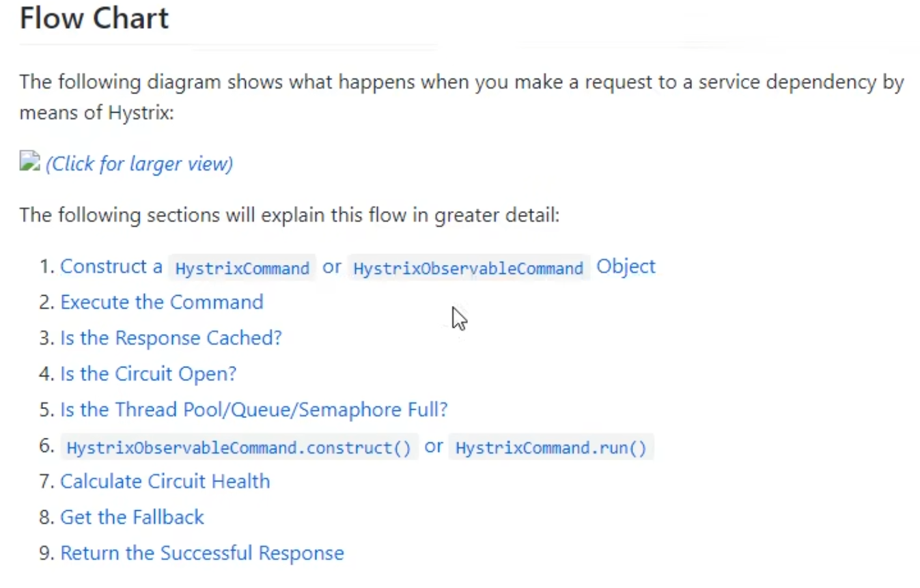This screenshot has width=920, height=588.
Task: Open the "Click for larger view" link
Action: pyautogui.click(x=139, y=164)
